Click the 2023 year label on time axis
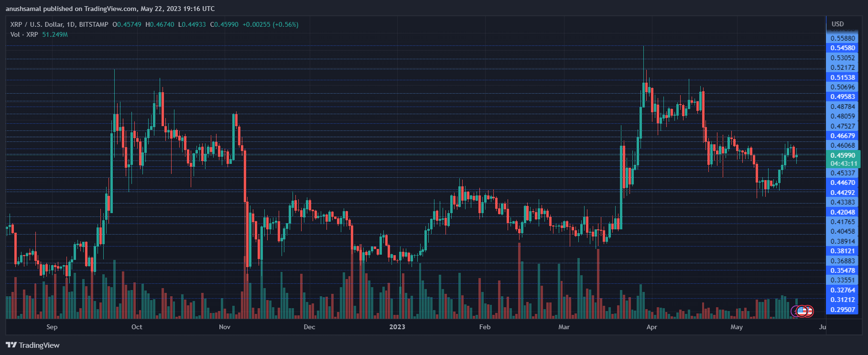 397,327
